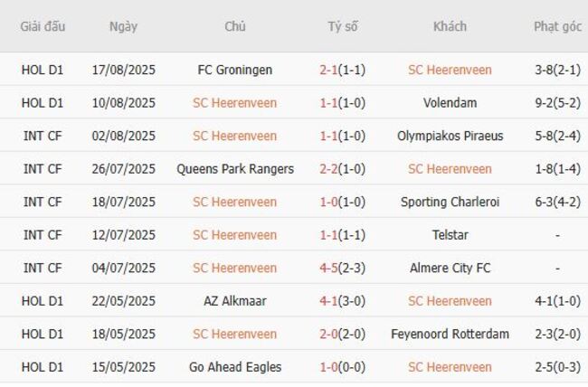Image resolution: width=588 pixels, height=387 pixels.
Task: Select Olympiakos Piraeus in the away column
Action: 450,136
